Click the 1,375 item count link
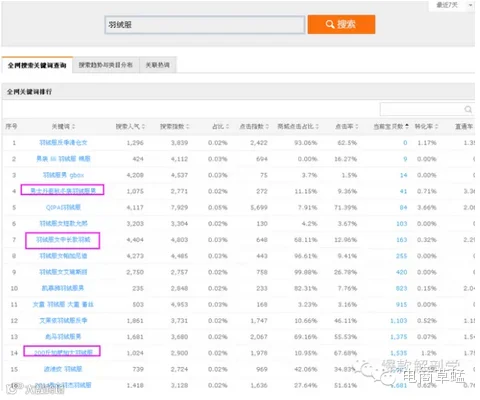This screenshot has width=480, height=400. [x=399, y=337]
